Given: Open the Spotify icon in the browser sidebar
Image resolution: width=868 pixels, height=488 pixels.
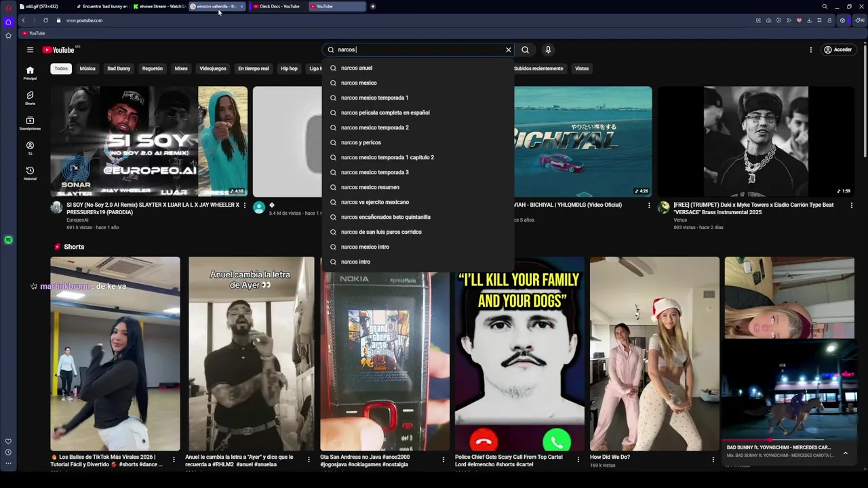Looking at the screenshot, I should point(8,240).
